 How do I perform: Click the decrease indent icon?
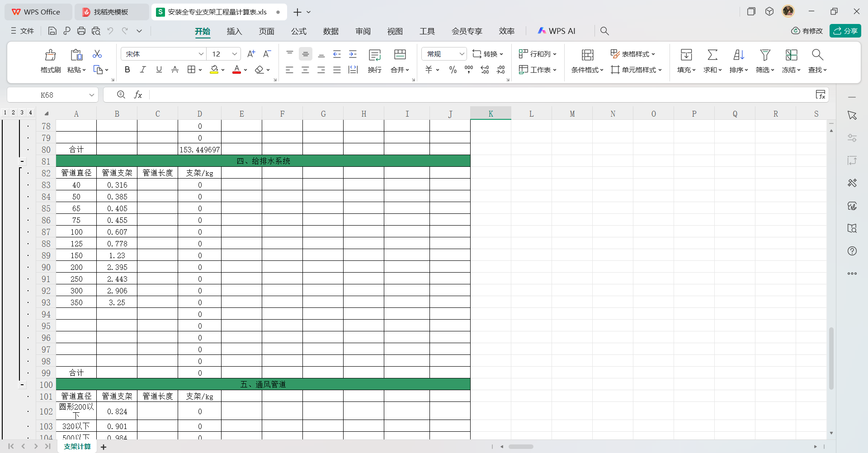pyautogui.click(x=337, y=54)
